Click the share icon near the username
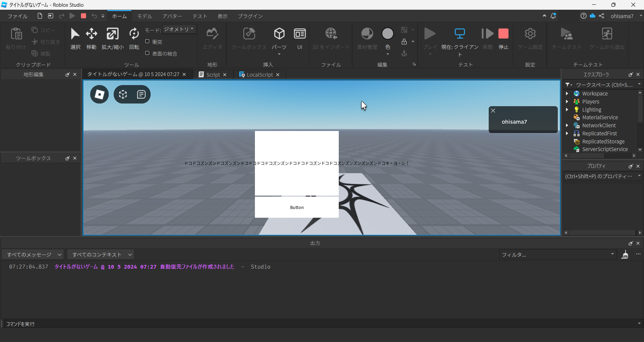The height and width of the screenshot is (342, 644). coord(601,16)
